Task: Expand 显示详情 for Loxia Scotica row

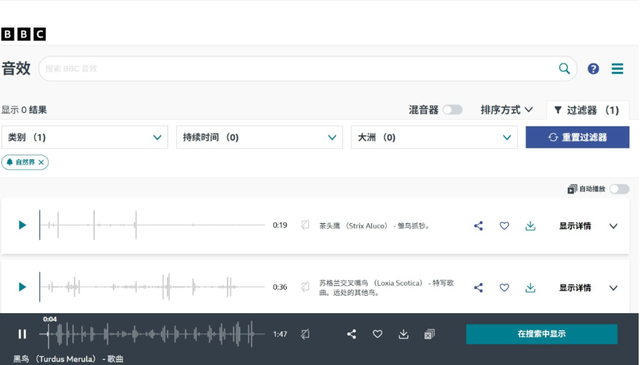Action: click(x=588, y=288)
